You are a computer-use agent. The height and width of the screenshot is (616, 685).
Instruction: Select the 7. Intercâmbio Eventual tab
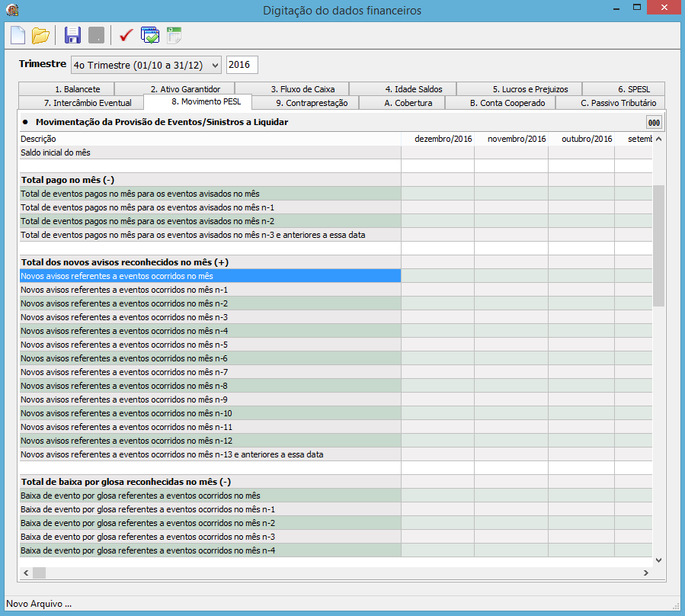click(x=82, y=103)
